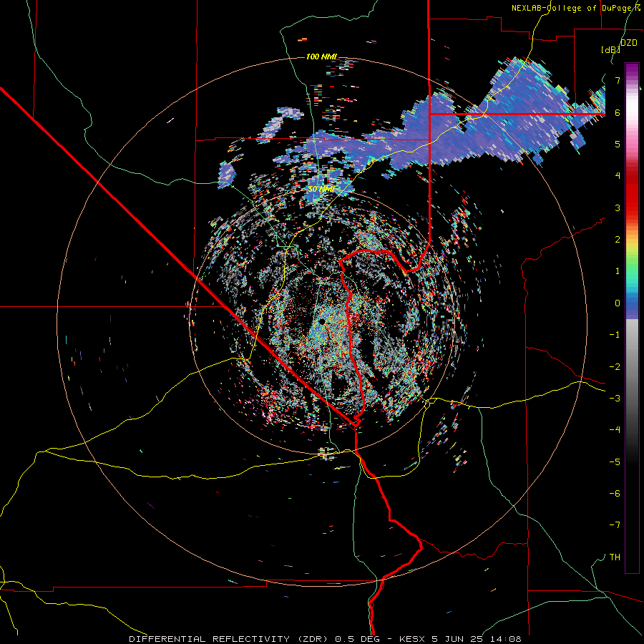This screenshot has height=644, width=644.
Task: Click the '3' value on the dB scale
Action: tap(618, 208)
